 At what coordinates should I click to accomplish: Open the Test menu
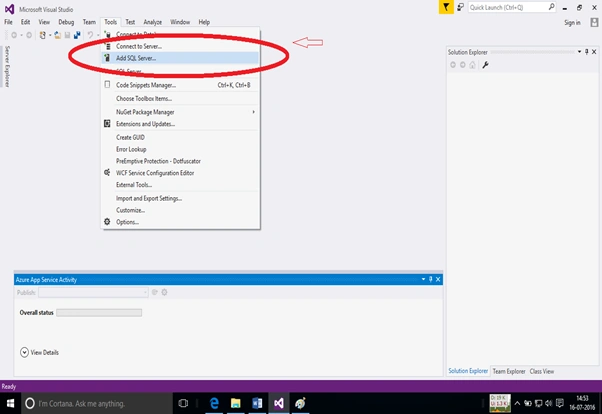coord(130,22)
